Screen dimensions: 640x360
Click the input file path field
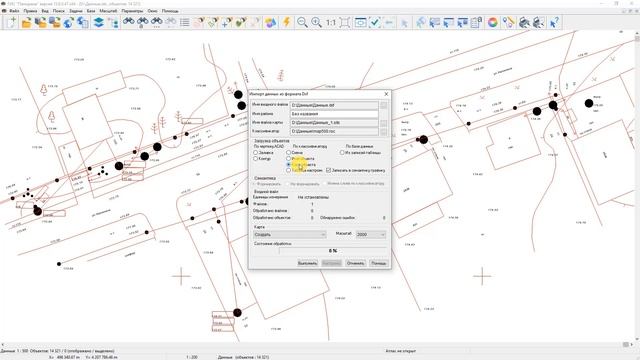(x=334, y=105)
